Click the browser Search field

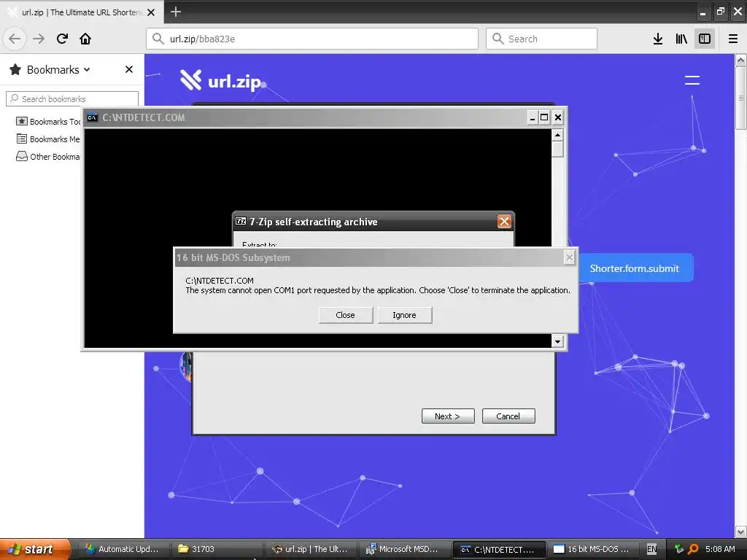coord(542,39)
